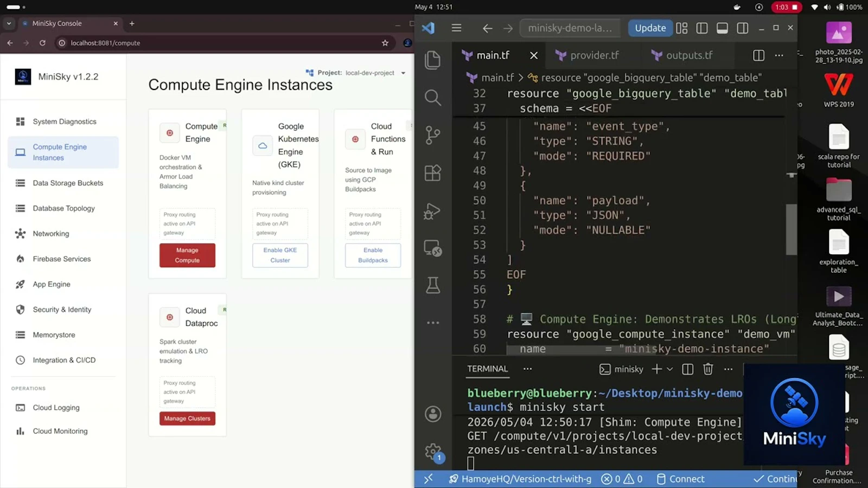Open System Diagnostics in sidebar

point(63,121)
